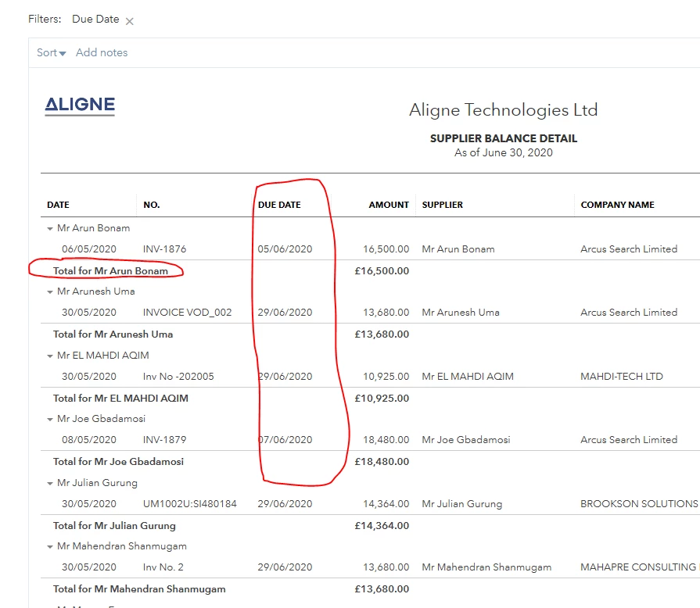Viewport: 700px width, 608px height.
Task: Click MAHAPRE CONSULTING company name
Action: tap(638, 567)
